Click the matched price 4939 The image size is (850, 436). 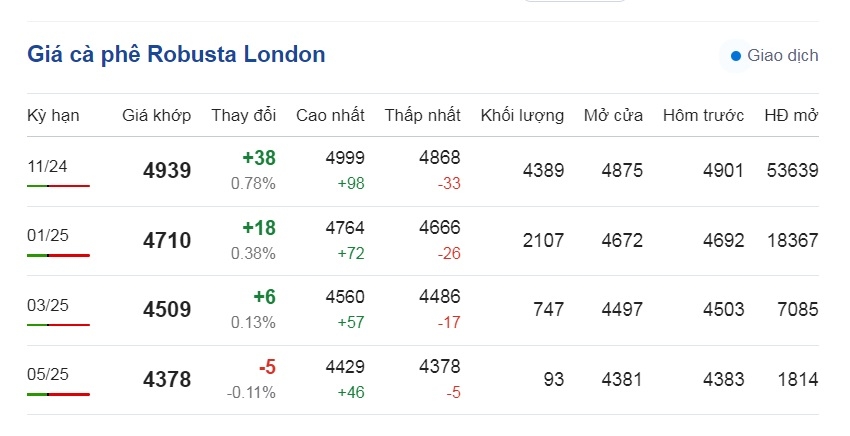click(167, 171)
